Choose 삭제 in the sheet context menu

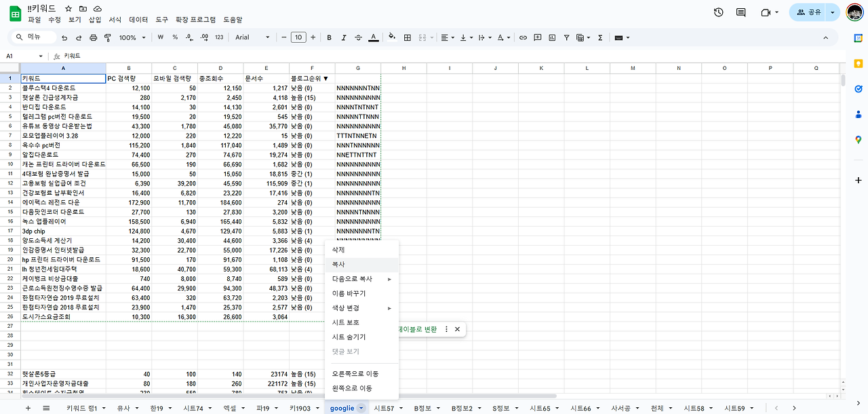(362, 250)
